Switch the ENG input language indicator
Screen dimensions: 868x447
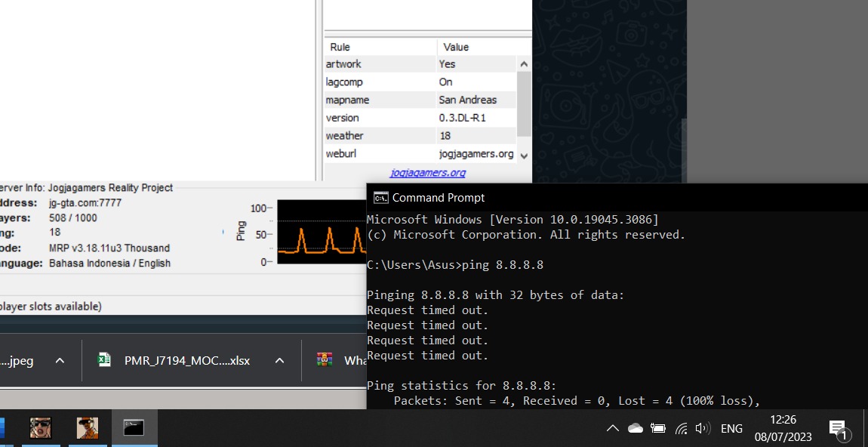point(731,428)
